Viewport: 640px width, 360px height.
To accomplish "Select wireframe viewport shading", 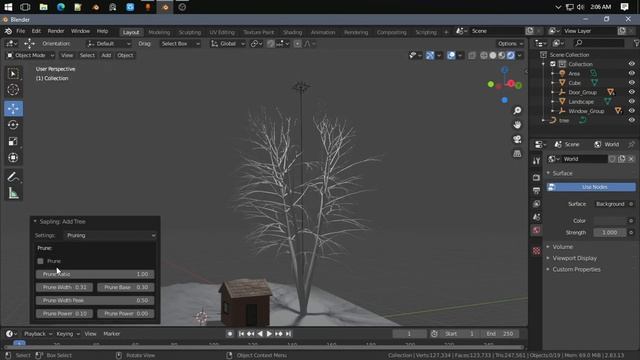I will 484,56.
